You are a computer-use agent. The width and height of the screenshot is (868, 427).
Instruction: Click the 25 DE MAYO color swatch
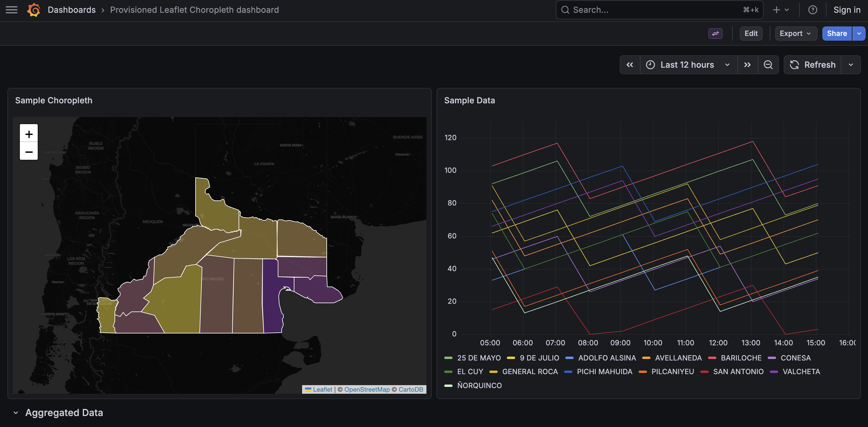click(448, 358)
